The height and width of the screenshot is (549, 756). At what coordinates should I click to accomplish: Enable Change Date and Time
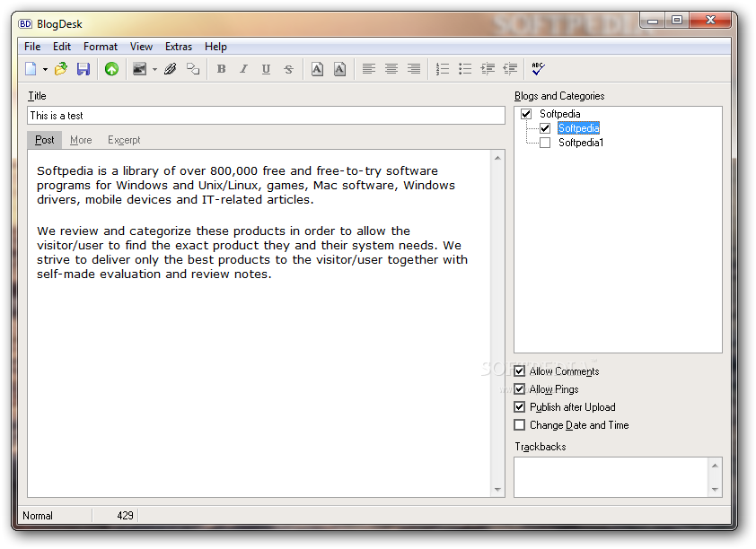coord(519,424)
